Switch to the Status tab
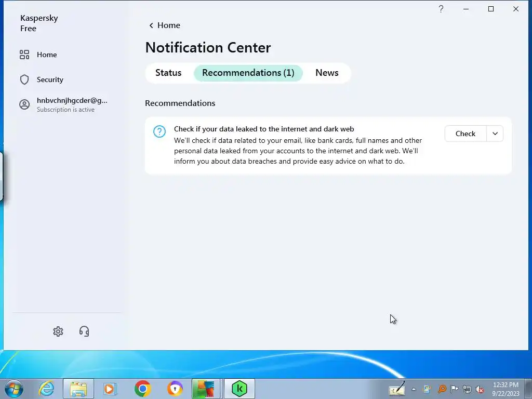The width and height of the screenshot is (532, 399). [168, 73]
